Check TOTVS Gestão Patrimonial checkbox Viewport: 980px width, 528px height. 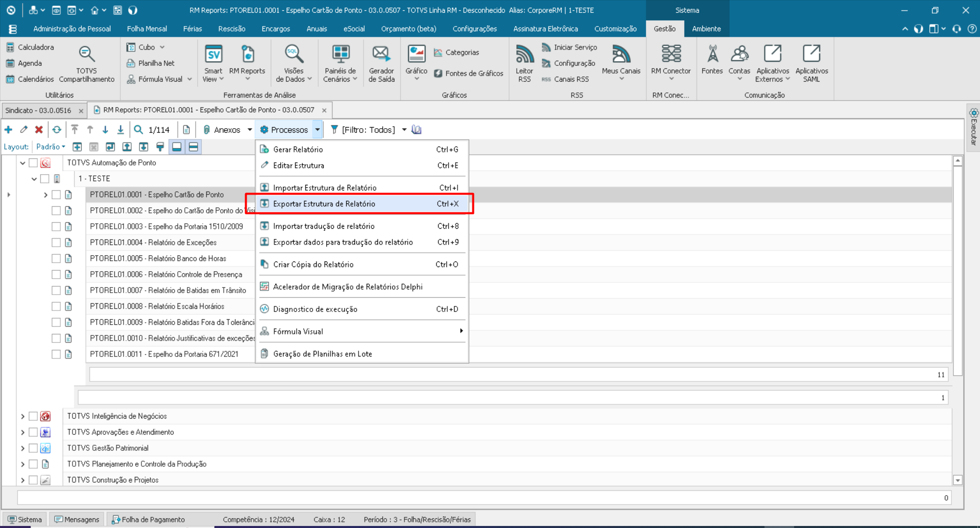tap(33, 448)
